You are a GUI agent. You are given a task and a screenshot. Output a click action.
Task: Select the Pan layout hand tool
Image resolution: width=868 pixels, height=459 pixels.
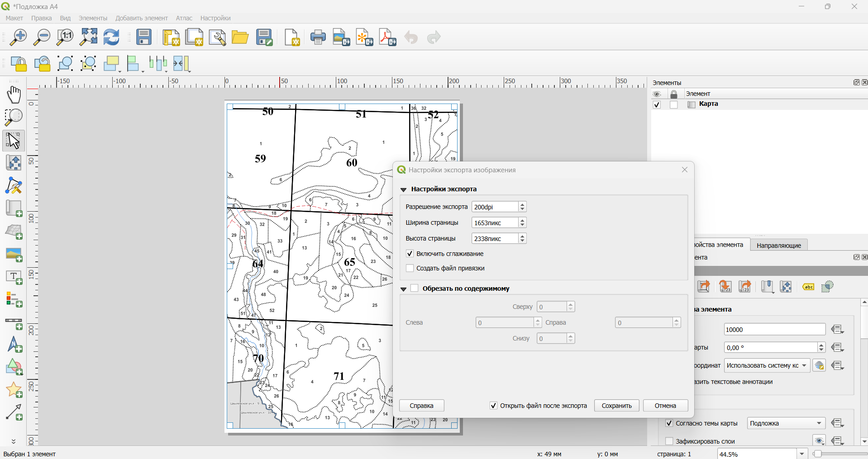pyautogui.click(x=14, y=95)
